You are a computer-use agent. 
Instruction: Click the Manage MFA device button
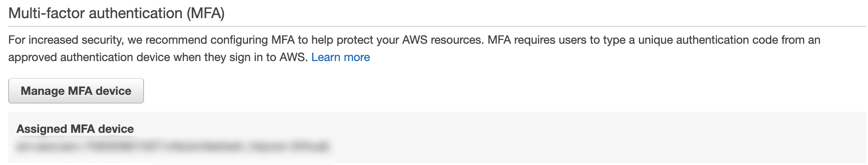(x=76, y=91)
